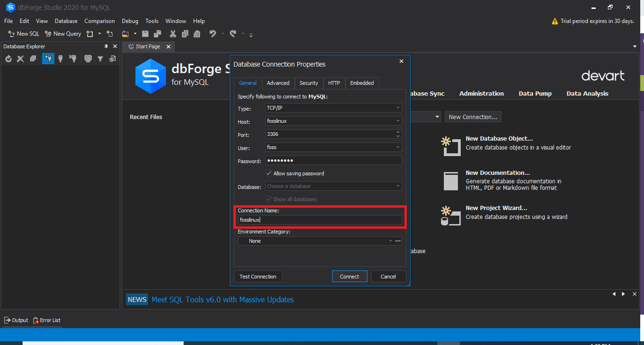Image resolution: width=644 pixels, height=345 pixels.
Task: Refresh the Database Explorer
Action: tap(8, 59)
